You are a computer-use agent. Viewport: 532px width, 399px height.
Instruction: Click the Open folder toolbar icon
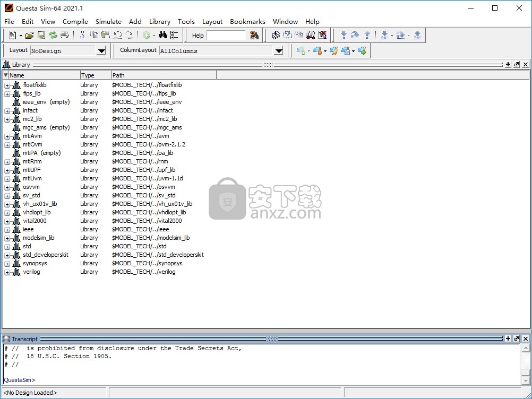coord(30,35)
